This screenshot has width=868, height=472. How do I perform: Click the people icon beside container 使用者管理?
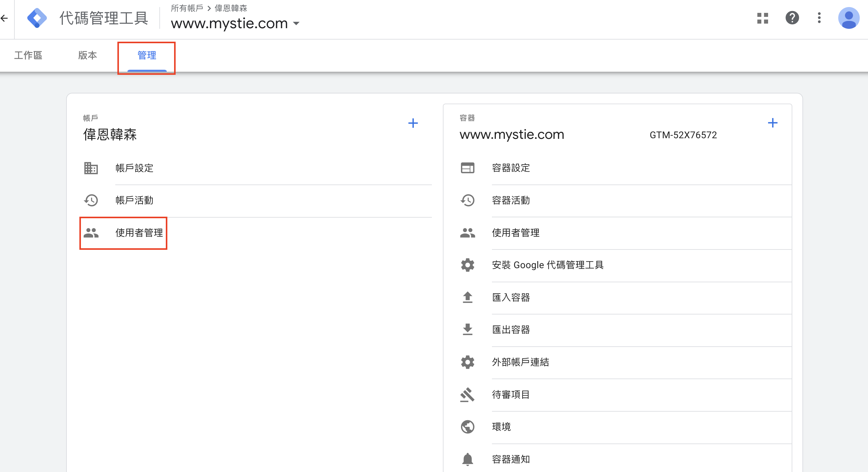tap(467, 233)
